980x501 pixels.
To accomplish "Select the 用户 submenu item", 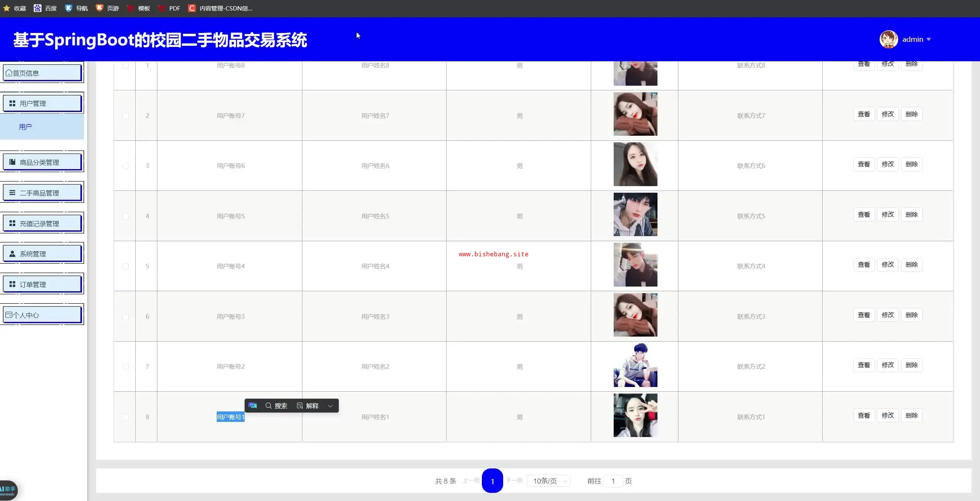I will coord(26,127).
